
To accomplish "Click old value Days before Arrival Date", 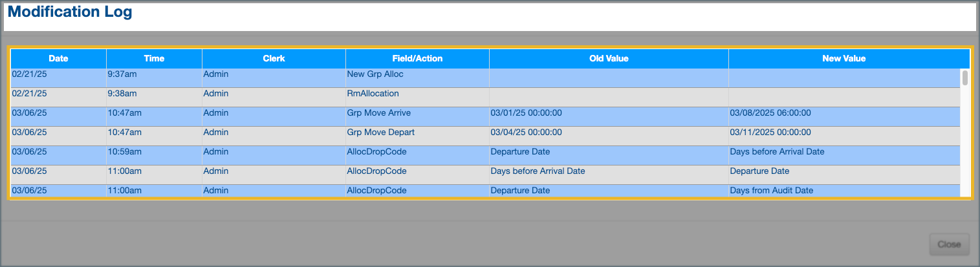I will (x=538, y=171).
